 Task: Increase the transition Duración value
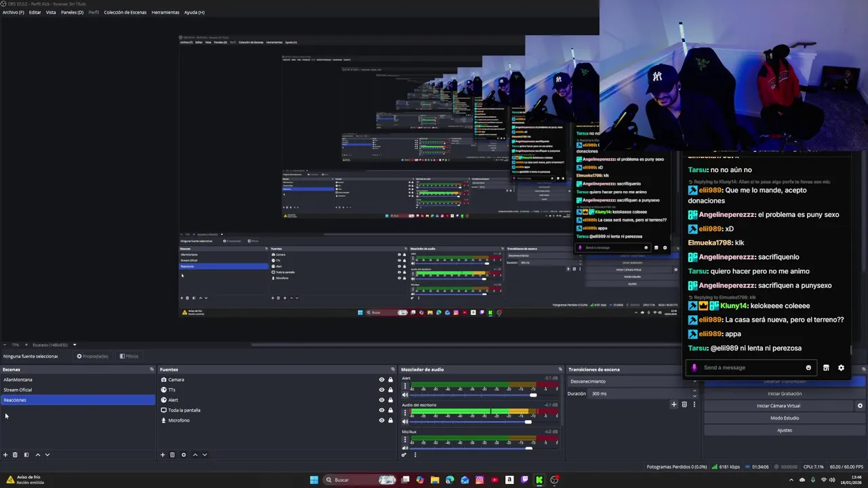coord(694,391)
